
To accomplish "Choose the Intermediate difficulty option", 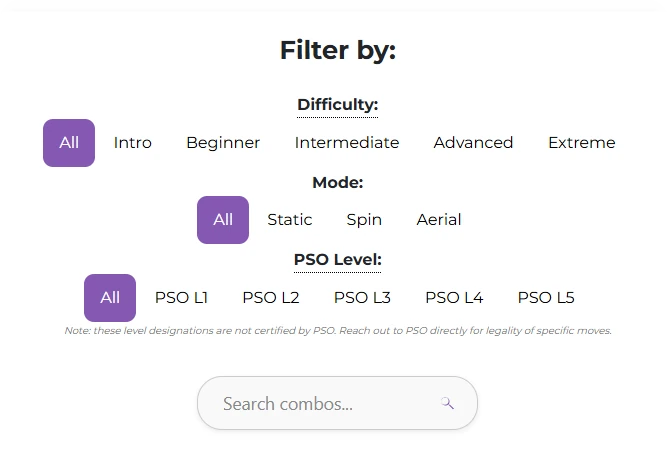I will pyautogui.click(x=347, y=143).
